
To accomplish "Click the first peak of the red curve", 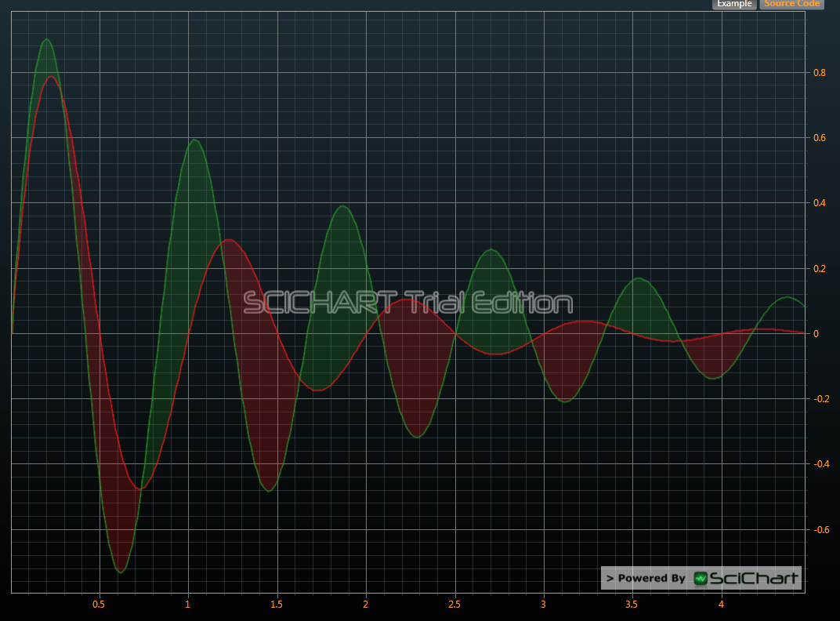I will click(x=52, y=77).
